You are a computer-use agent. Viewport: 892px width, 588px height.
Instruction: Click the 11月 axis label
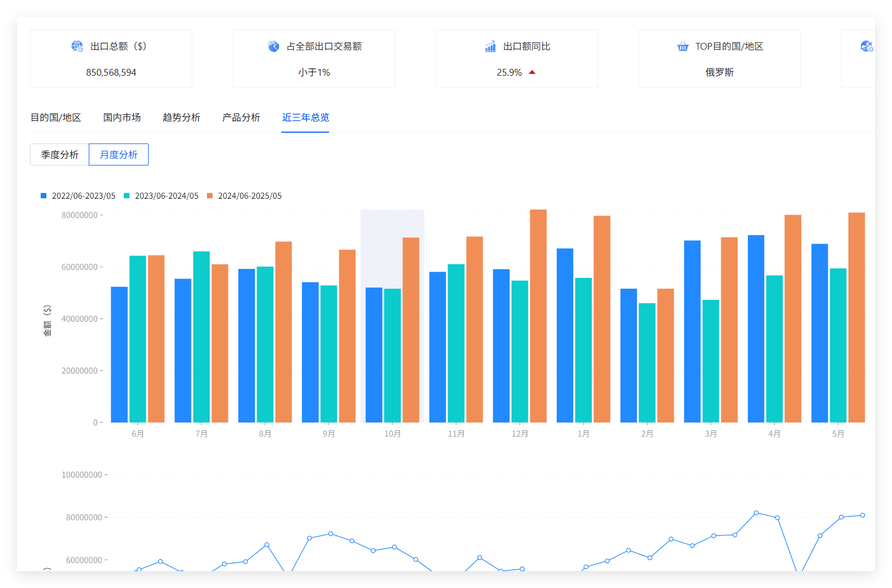(x=456, y=434)
